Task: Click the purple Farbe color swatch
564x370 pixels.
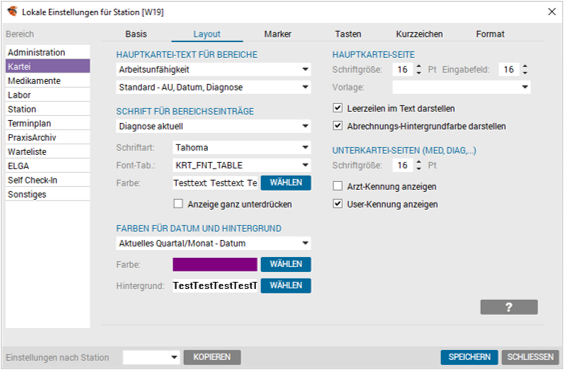Action: click(215, 264)
